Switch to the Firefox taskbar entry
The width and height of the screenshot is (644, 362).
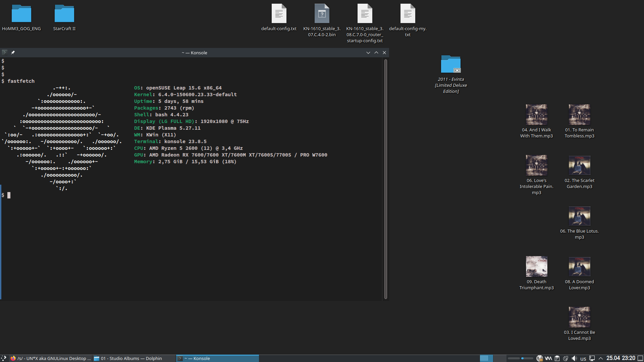(x=50, y=358)
